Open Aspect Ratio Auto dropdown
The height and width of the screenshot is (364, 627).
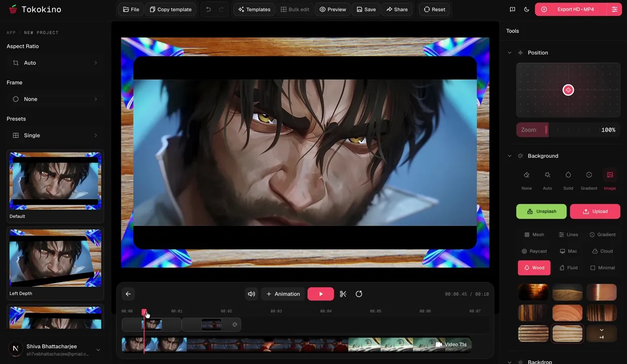(x=55, y=63)
